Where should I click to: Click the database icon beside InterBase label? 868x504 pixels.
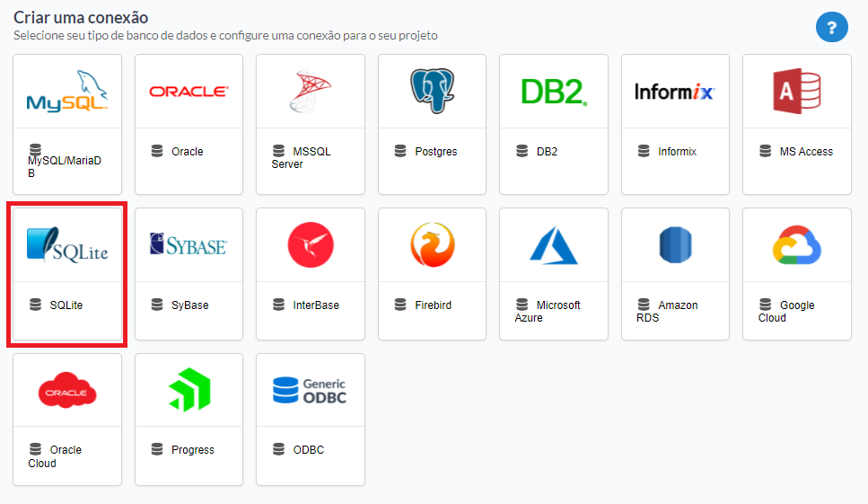[x=278, y=304]
